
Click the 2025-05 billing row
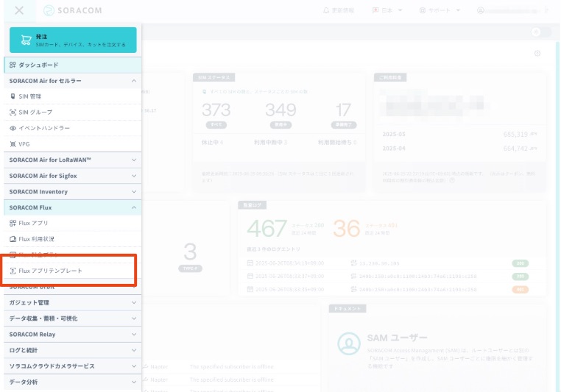[459, 134]
